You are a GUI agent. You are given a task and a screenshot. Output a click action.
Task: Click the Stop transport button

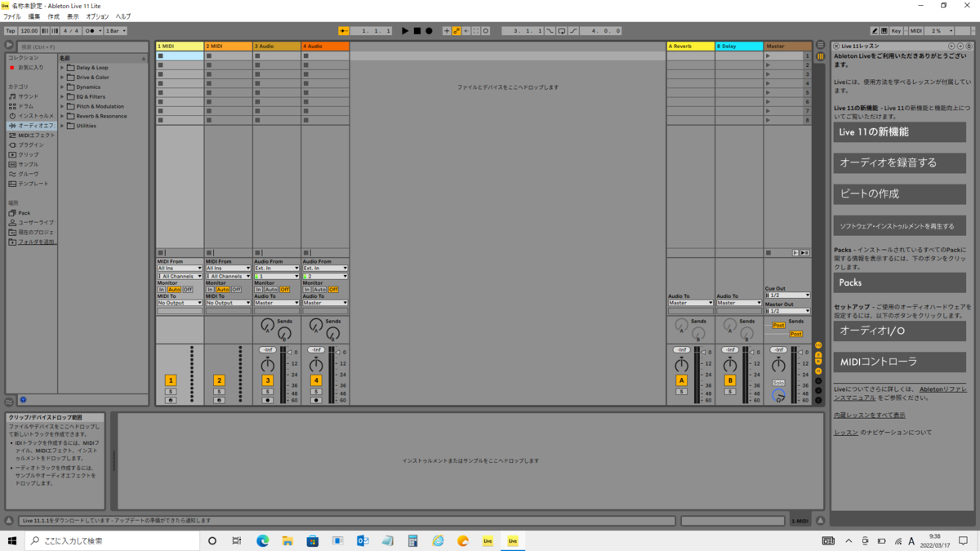[x=416, y=31]
